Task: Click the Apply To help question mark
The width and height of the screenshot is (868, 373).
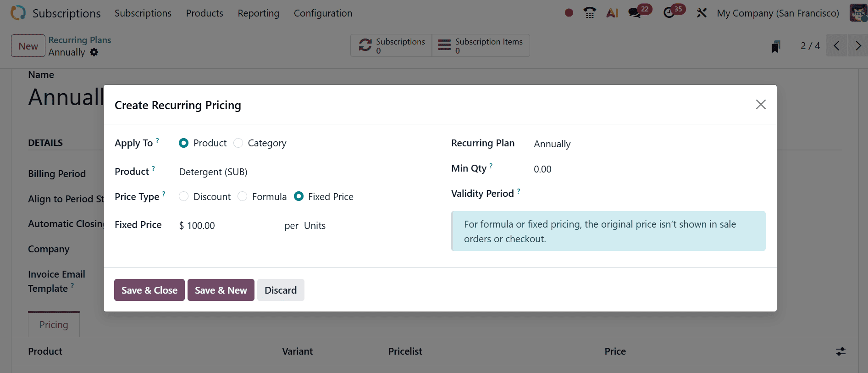Action: coord(157,140)
